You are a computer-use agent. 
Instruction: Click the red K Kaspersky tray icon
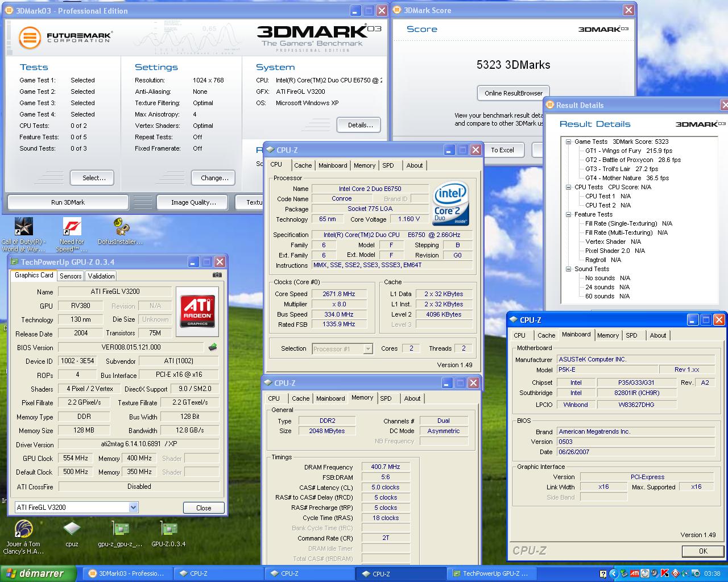(665, 573)
